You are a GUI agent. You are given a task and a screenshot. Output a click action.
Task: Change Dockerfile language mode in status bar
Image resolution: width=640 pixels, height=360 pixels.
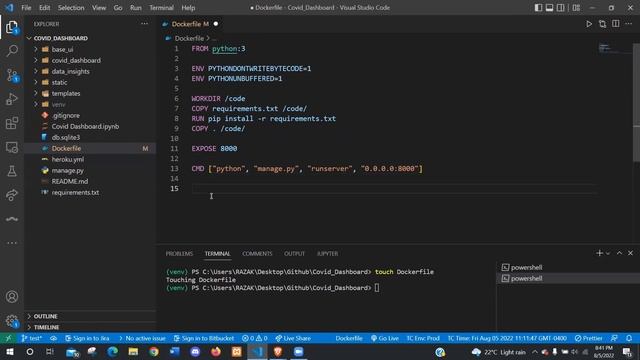coord(349,338)
